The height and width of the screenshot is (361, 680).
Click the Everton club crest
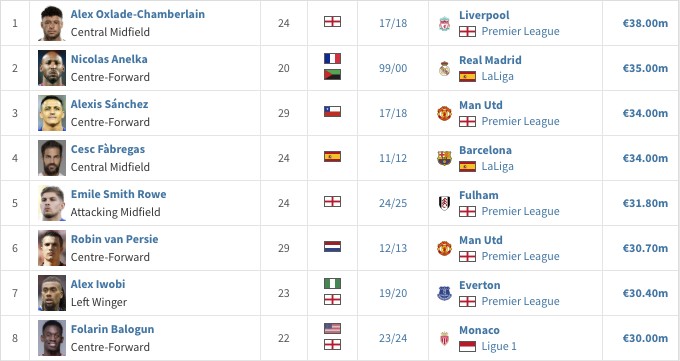(444, 293)
